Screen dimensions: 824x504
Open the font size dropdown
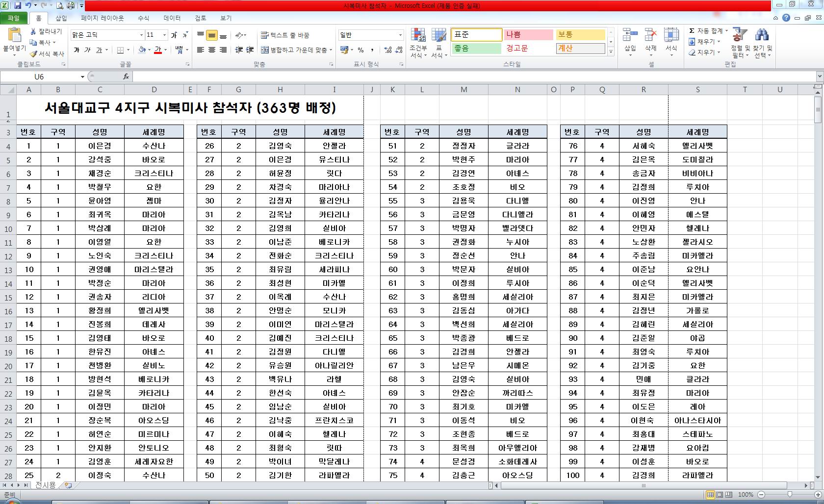coord(164,35)
